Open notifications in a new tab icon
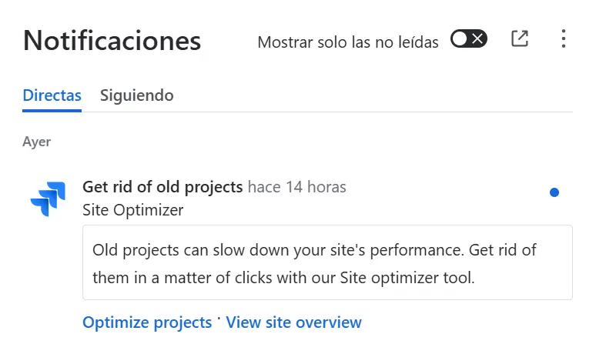596x364 pixels. click(x=520, y=39)
